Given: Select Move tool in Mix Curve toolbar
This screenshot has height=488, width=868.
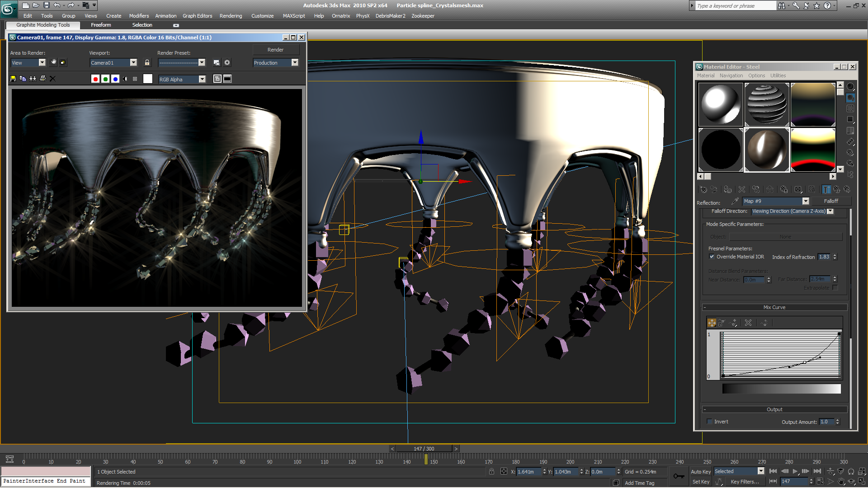Looking at the screenshot, I should click(x=712, y=323).
